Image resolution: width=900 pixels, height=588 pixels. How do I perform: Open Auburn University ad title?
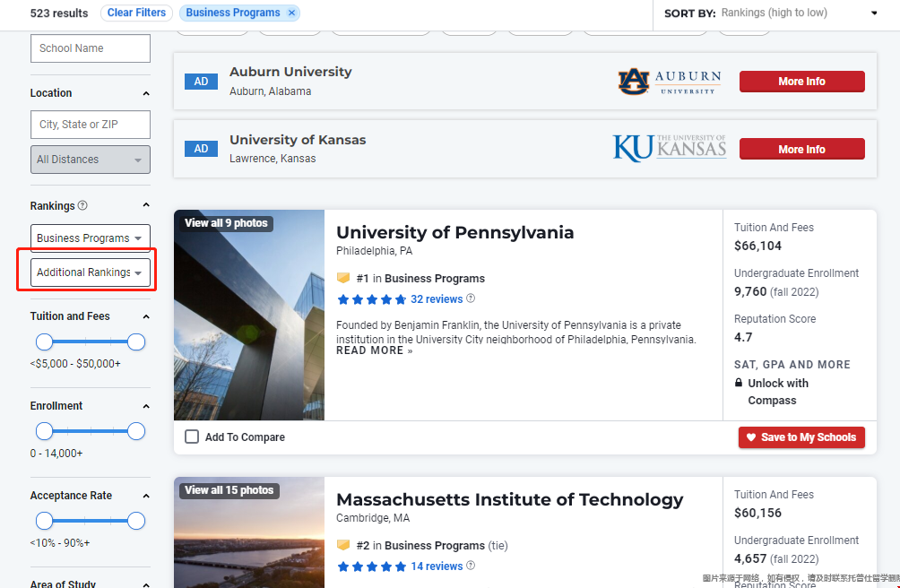coord(290,72)
